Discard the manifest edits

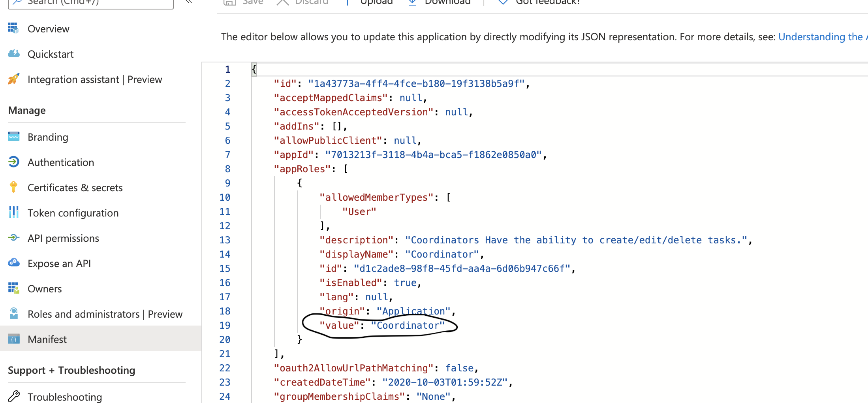click(x=302, y=2)
